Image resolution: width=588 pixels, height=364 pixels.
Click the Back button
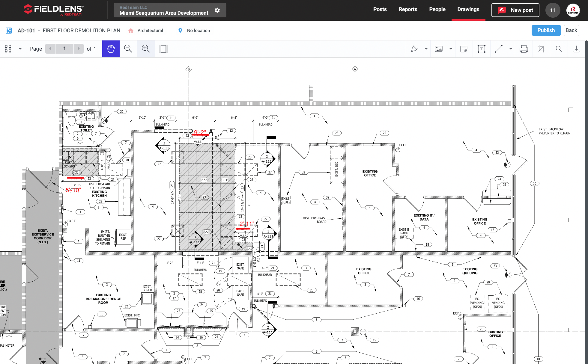point(571,30)
